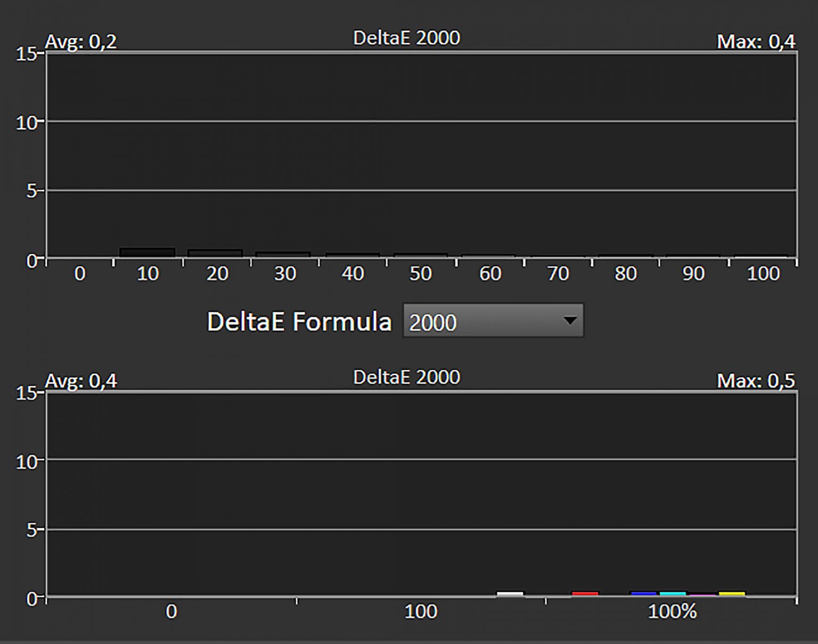The image size is (818, 644).
Task: Click the Max: 0,5 readout
Action: click(x=756, y=380)
